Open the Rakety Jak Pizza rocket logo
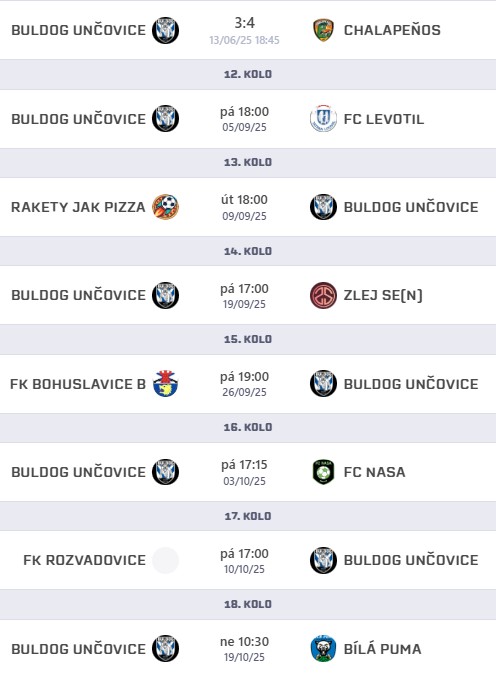 [x=165, y=207]
